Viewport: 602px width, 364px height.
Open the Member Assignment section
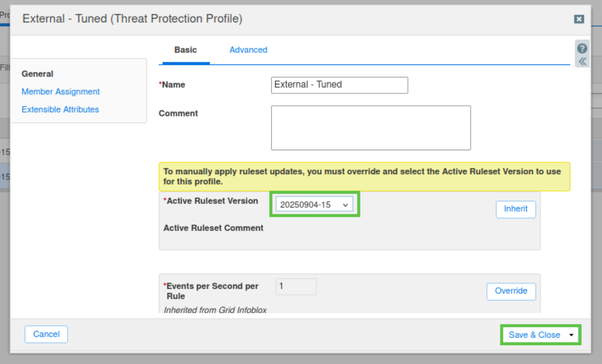61,92
